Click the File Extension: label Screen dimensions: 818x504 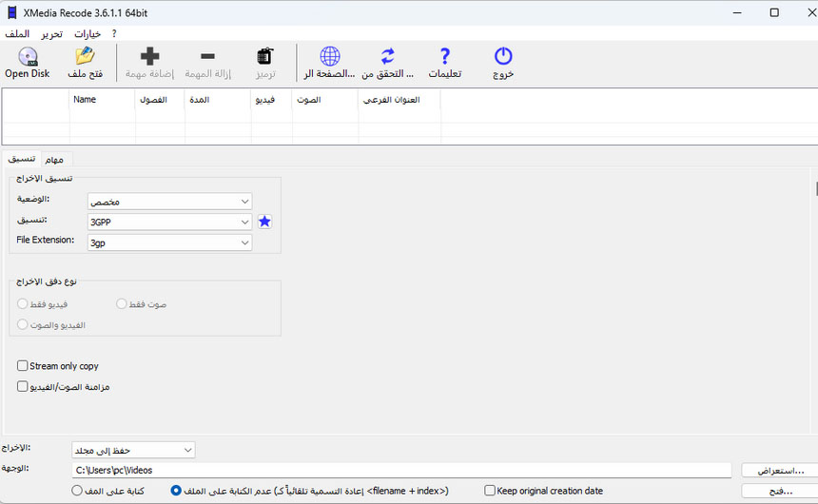46,240
